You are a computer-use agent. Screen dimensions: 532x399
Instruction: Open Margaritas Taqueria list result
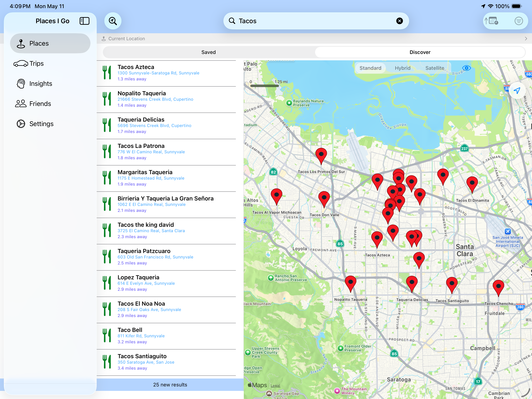[x=166, y=178]
